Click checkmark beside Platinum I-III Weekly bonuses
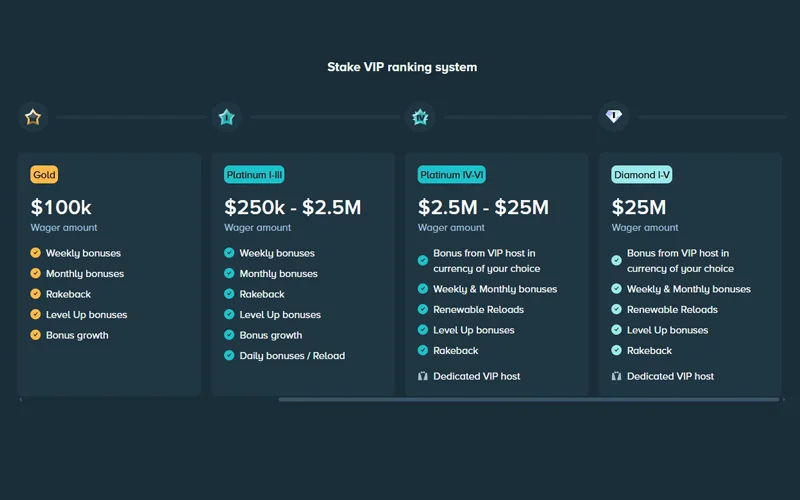Image resolution: width=800 pixels, height=500 pixels. click(x=229, y=253)
